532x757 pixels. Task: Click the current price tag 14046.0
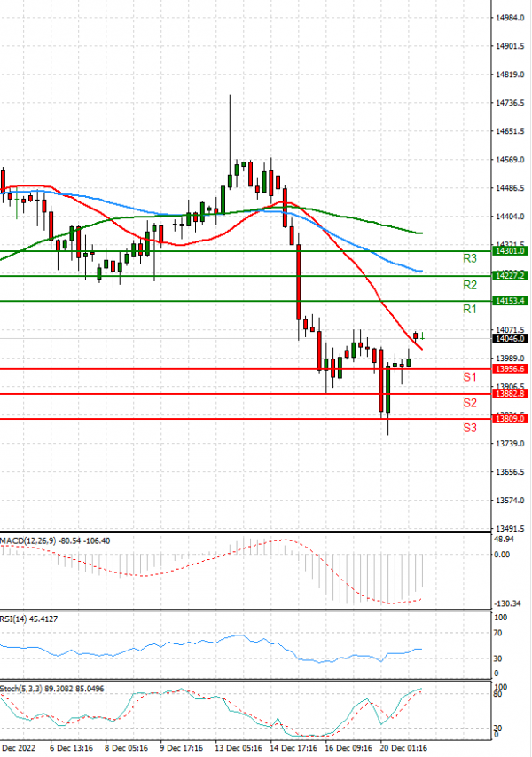509,338
